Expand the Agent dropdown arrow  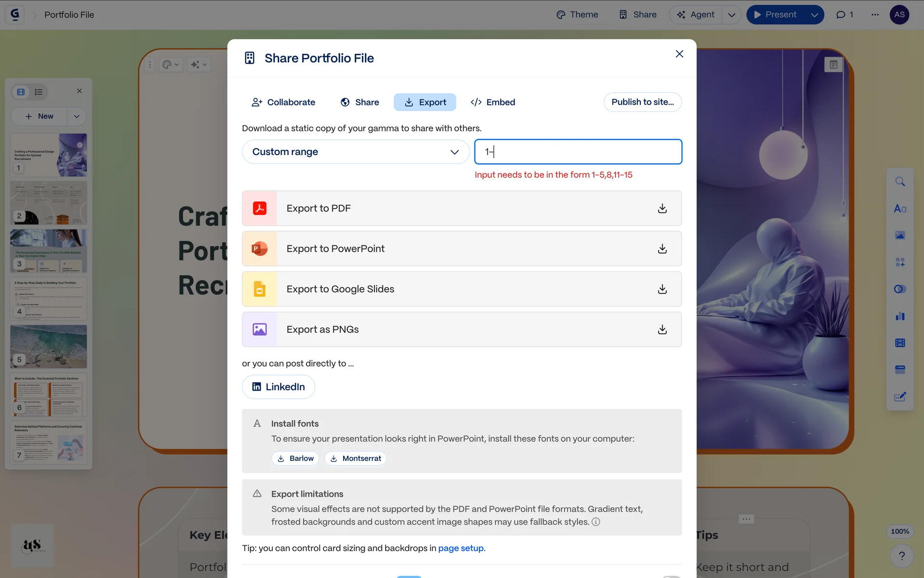pos(731,14)
